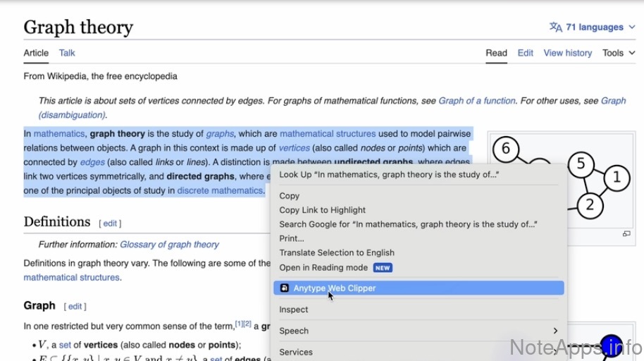Screen dimensions: 644x361
Task: Click Inspect in the context menu
Action: (294, 310)
